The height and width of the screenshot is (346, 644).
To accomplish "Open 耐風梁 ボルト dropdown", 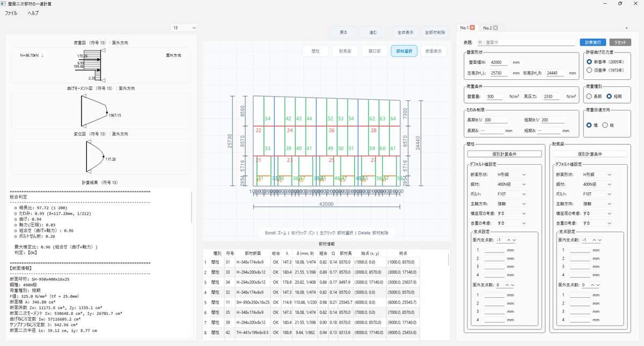I will 597,194.
